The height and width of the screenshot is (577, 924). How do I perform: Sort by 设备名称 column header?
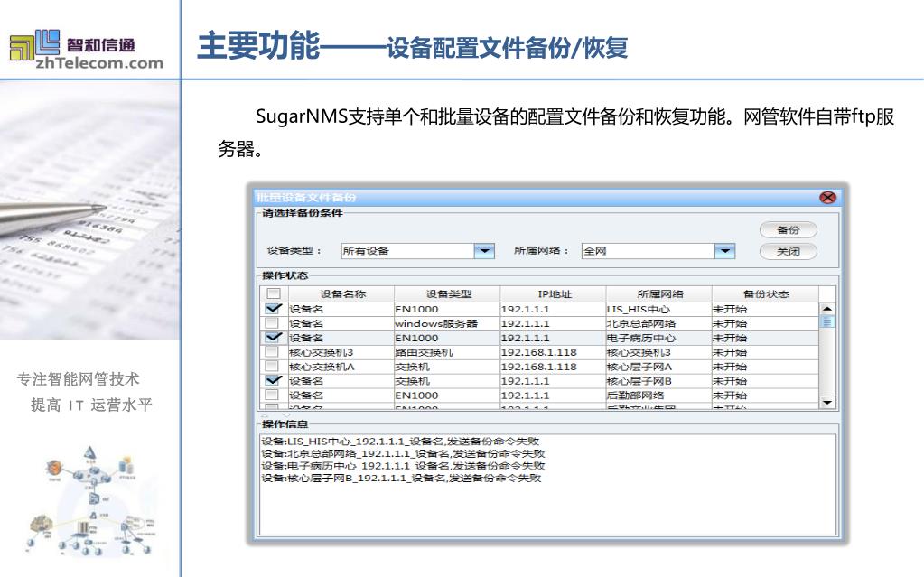[x=341, y=293]
